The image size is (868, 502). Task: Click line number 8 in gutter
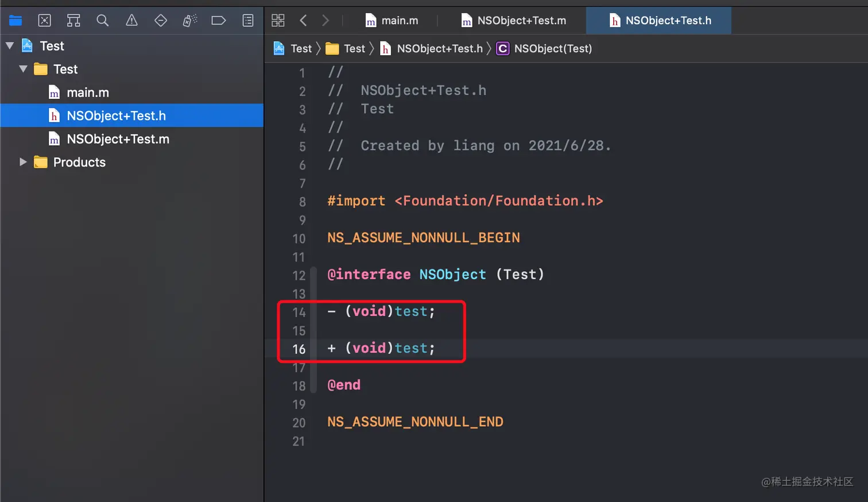coord(302,202)
